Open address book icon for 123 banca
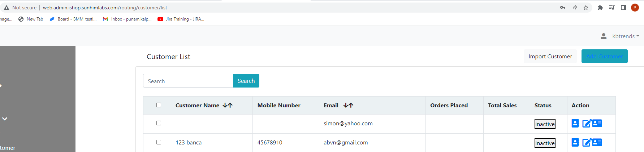Screen dimensions: 644x152 [x=575, y=142]
